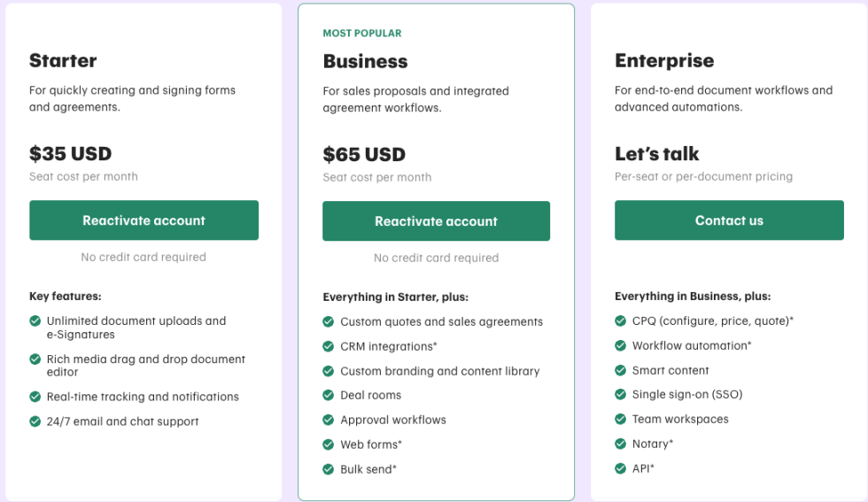
Task: Select the Enterprise plan heading
Action: [x=664, y=61]
